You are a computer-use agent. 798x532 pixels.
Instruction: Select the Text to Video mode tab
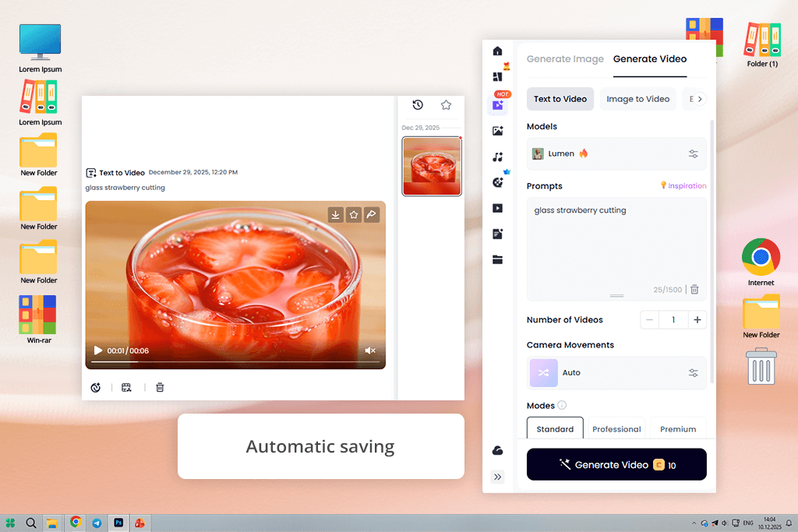560,99
